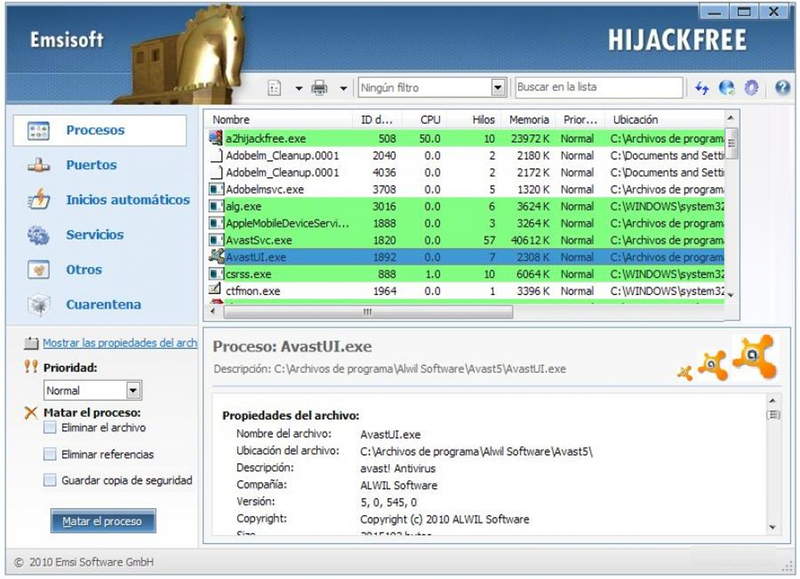Click the Cuarentena cube icon

(x=39, y=305)
